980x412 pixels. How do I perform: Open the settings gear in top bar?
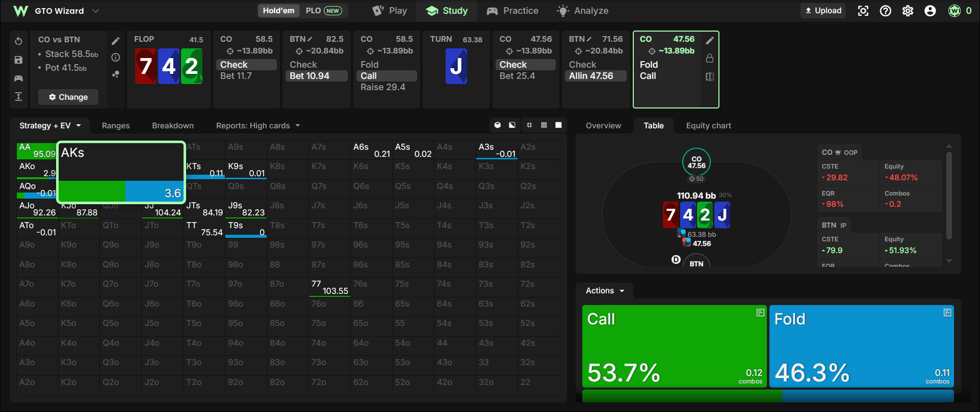[908, 11]
